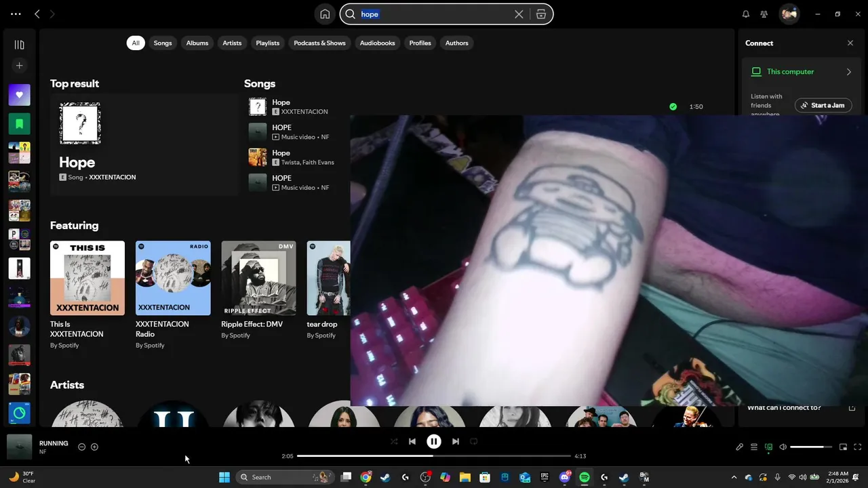Image resolution: width=868 pixels, height=488 pixels.
Task: Select the Podcasts & Shows filter
Action: (319, 43)
